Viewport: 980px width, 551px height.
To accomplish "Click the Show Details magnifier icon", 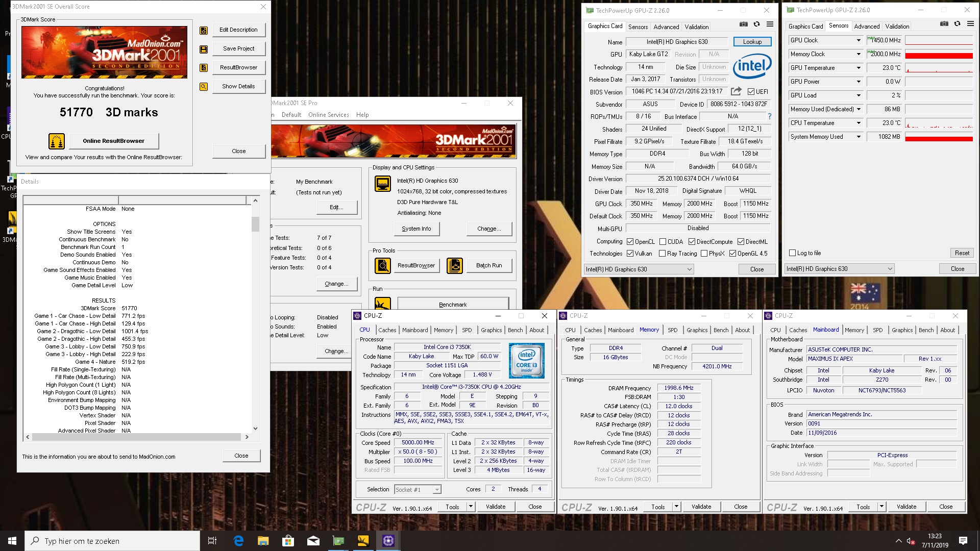I will click(x=204, y=87).
